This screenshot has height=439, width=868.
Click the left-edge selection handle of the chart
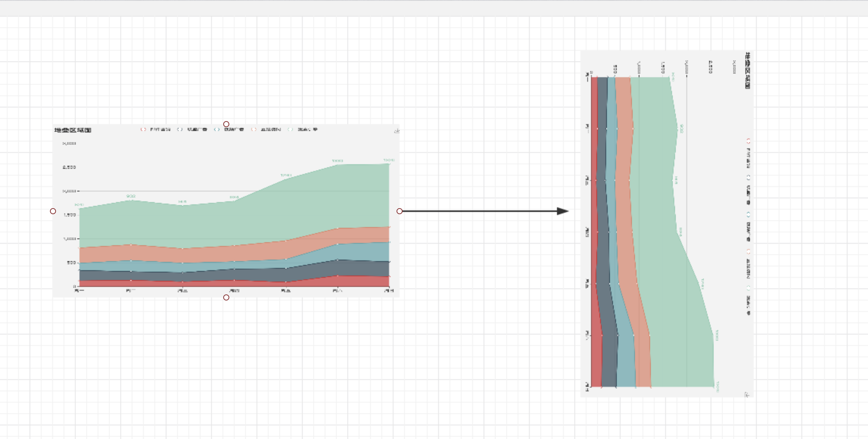(x=53, y=211)
